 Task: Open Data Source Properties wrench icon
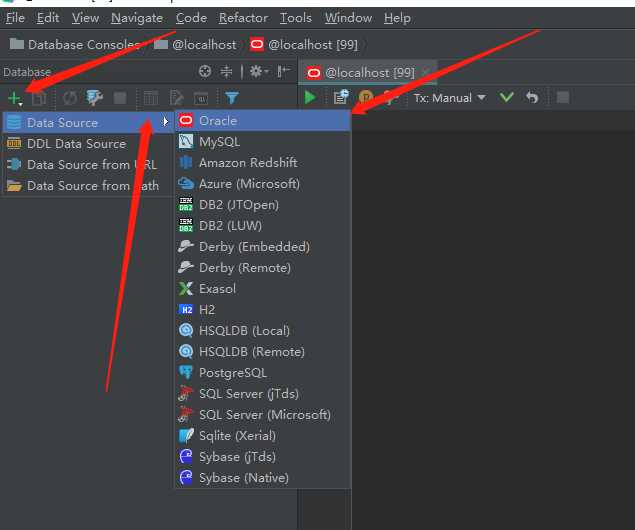[x=95, y=98]
